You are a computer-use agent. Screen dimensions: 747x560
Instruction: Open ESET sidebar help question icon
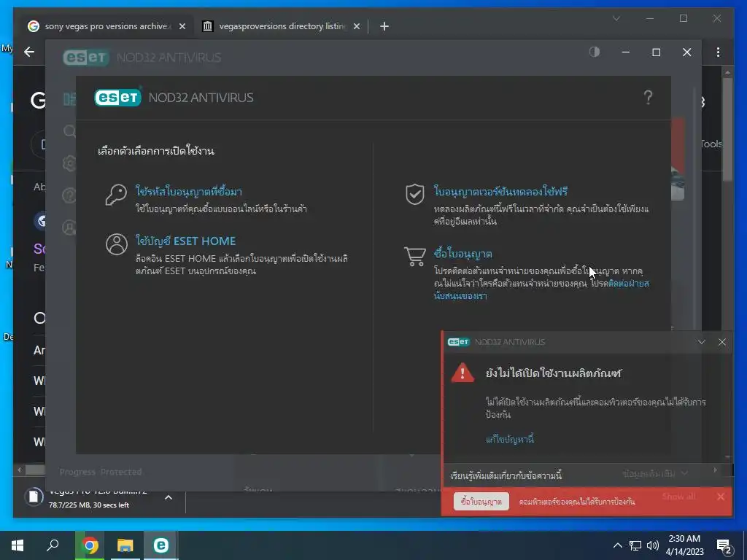click(x=69, y=195)
